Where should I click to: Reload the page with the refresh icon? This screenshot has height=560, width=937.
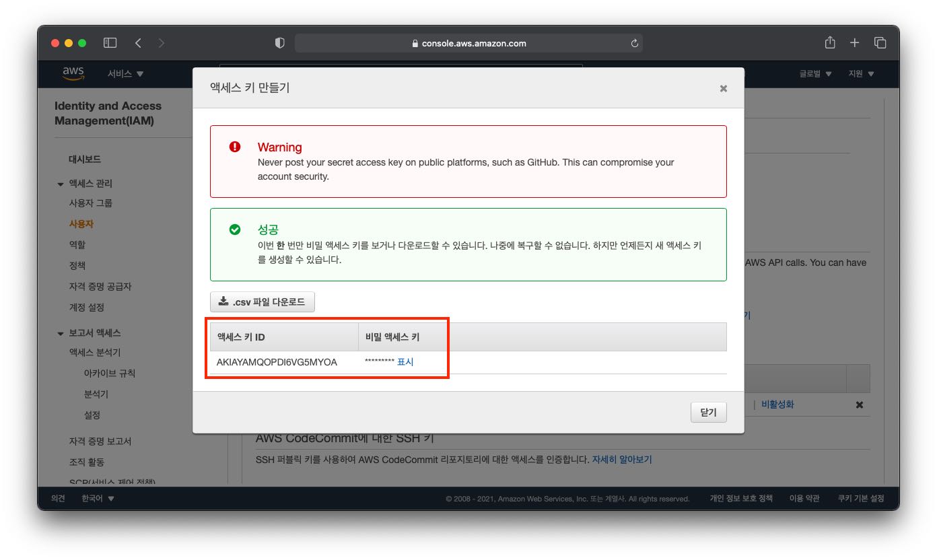tap(634, 43)
